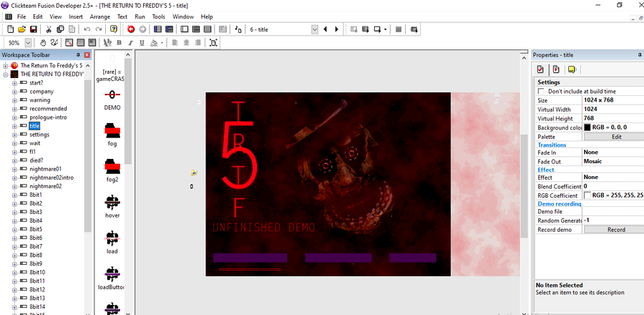Open the Event Editor grid icon
The width and height of the screenshot is (644, 315).
pyautogui.click(x=196, y=29)
